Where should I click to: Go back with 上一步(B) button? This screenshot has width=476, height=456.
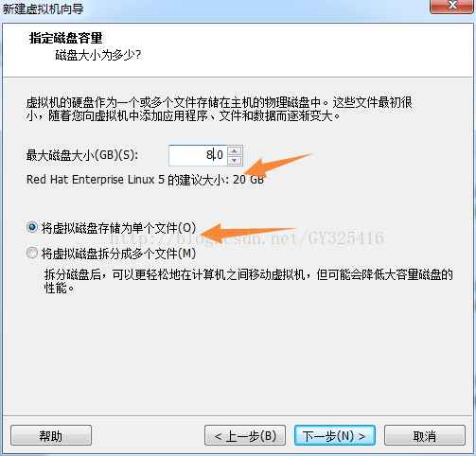245,435
